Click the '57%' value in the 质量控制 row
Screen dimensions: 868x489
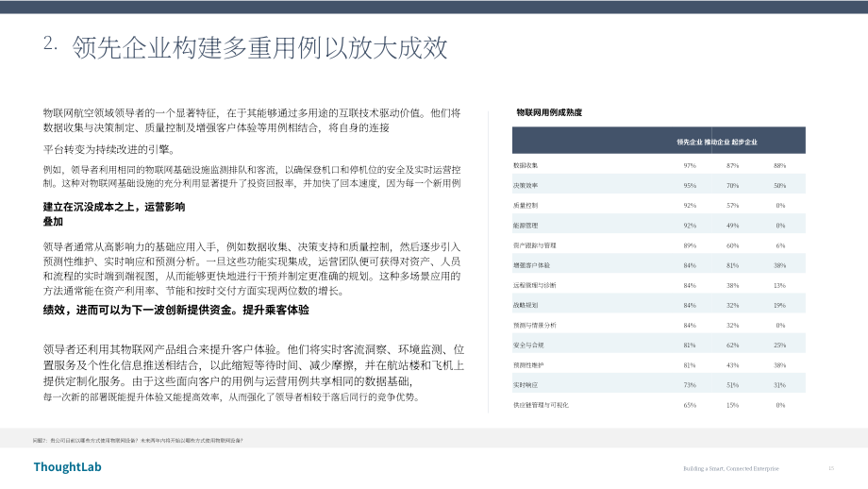click(x=733, y=206)
